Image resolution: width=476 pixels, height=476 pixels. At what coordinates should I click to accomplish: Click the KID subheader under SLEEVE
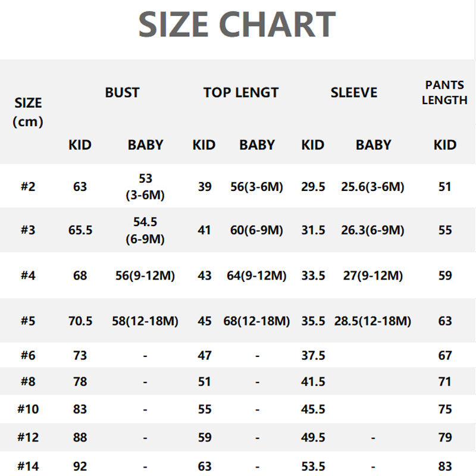tap(313, 145)
